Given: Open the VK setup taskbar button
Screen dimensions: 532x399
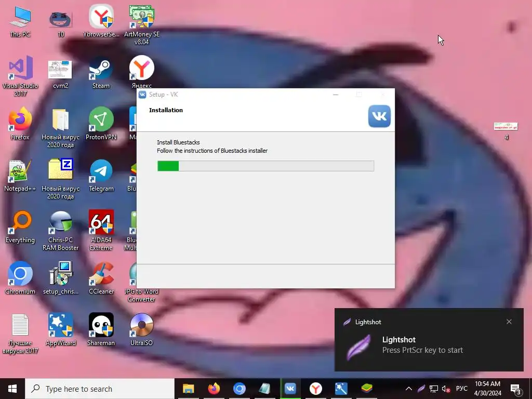Looking at the screenshot, I should coord(290,389).
